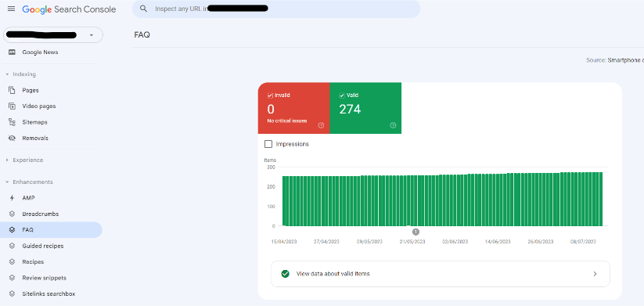
Task: Click the Breadcrumbs layers icon
Action: tap(12, 214)
